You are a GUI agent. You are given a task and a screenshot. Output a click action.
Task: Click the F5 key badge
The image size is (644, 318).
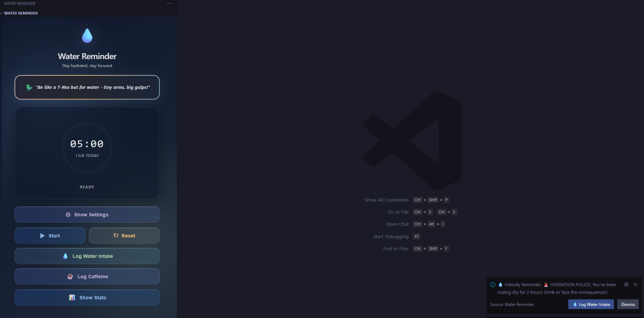(x=416, y=236)
